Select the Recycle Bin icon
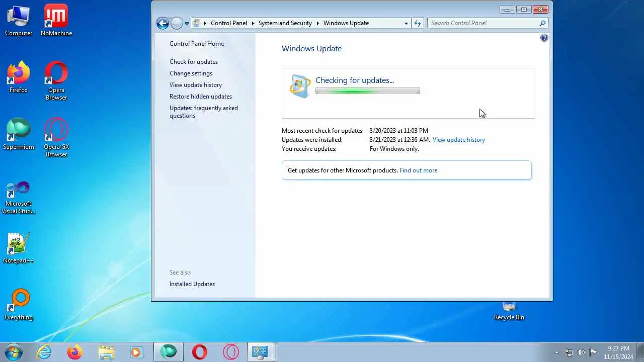The image size is (644, 362). click(x=509, y=311)
